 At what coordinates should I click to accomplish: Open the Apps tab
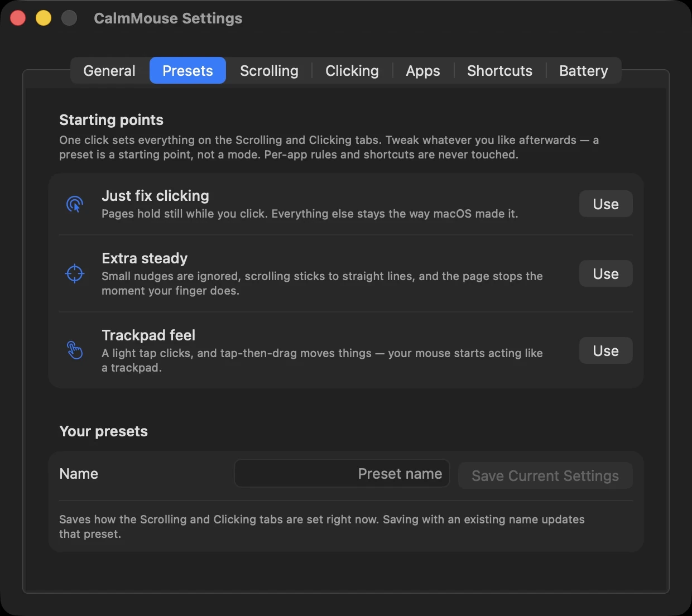423,71
